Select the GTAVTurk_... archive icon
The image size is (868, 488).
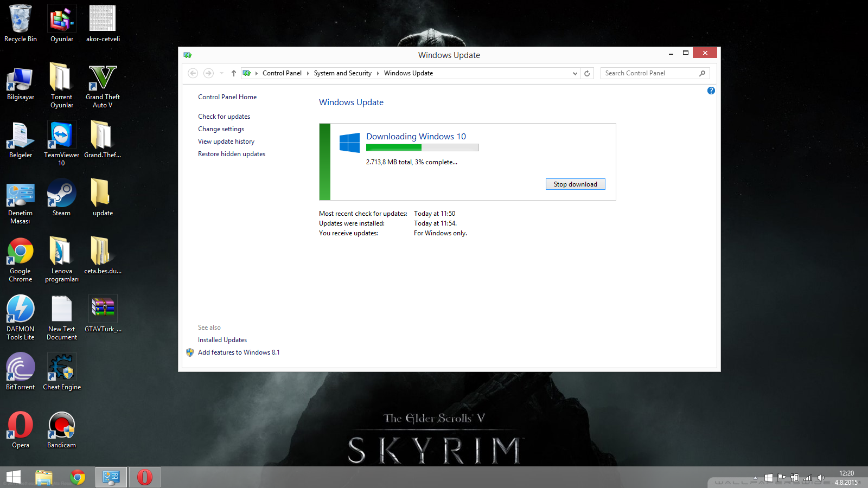coord(103,313)
